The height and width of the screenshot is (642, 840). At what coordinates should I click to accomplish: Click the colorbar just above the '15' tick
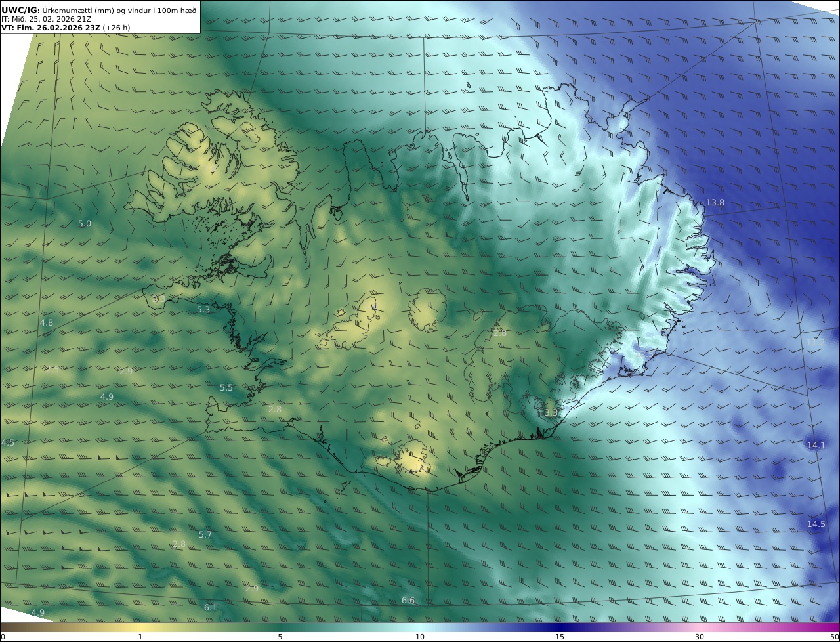click(560, 627)
